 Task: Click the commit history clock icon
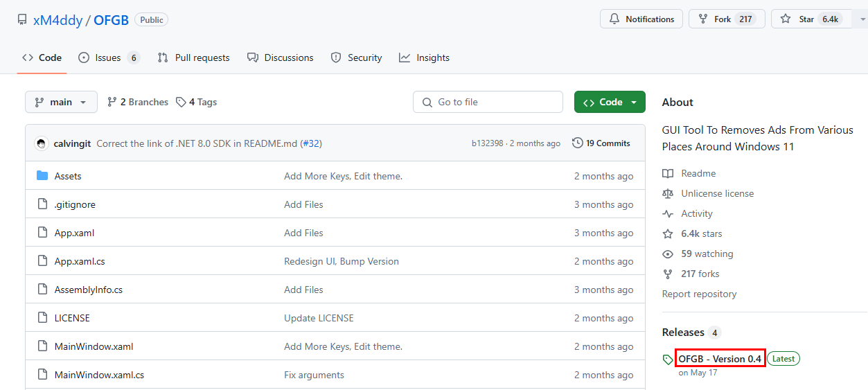pyautogui.click(x=577, y=143)
